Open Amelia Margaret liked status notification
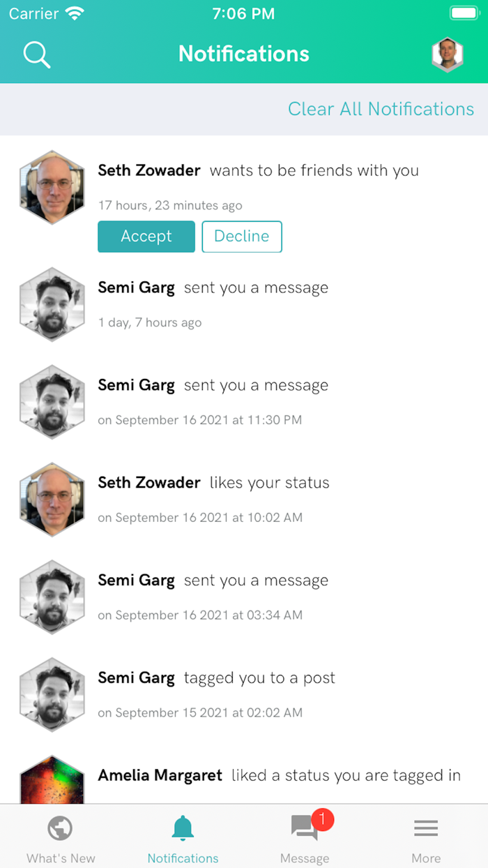 pos(279,775)
